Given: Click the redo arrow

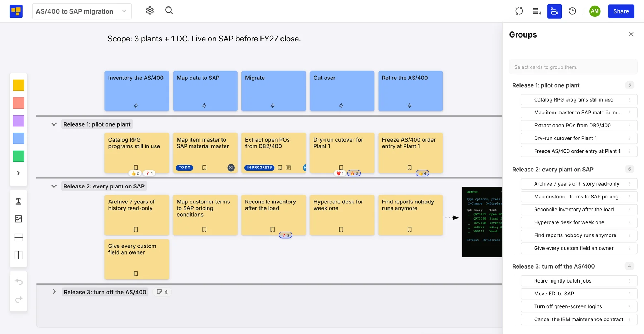Looking at the screenshot, I should pos(19,299).
